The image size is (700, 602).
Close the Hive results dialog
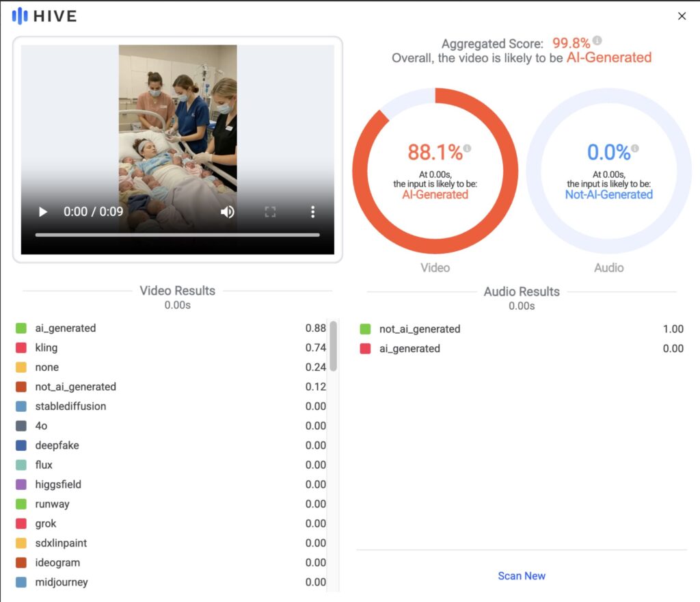[682, 16]
